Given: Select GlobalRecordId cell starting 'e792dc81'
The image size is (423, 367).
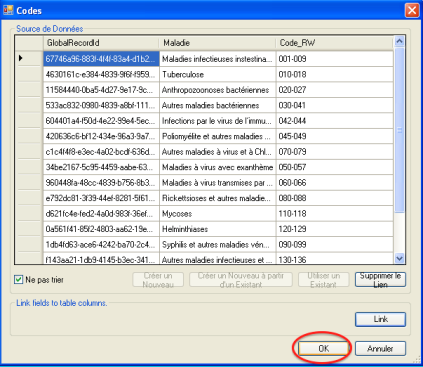Looking at the screenshot, I should click(101, 198).
